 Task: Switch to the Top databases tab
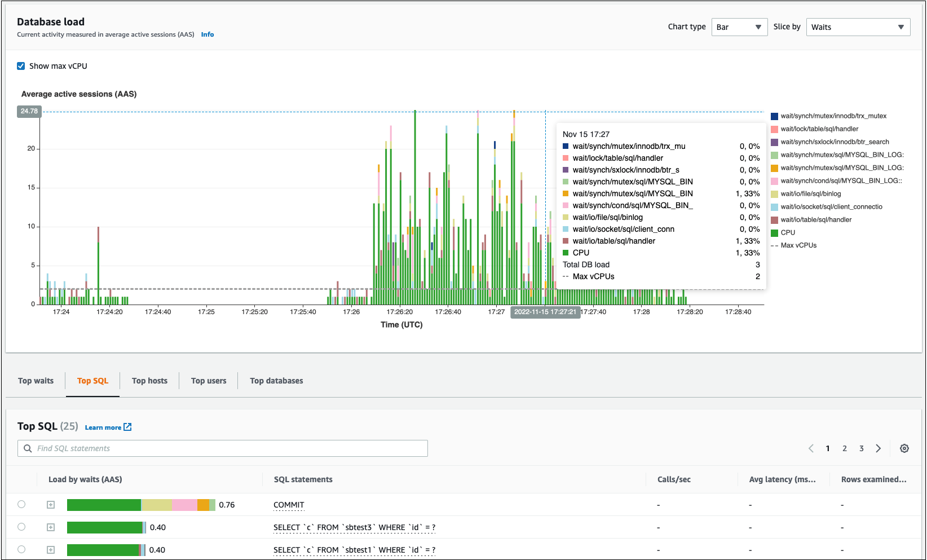coord(276,380)
